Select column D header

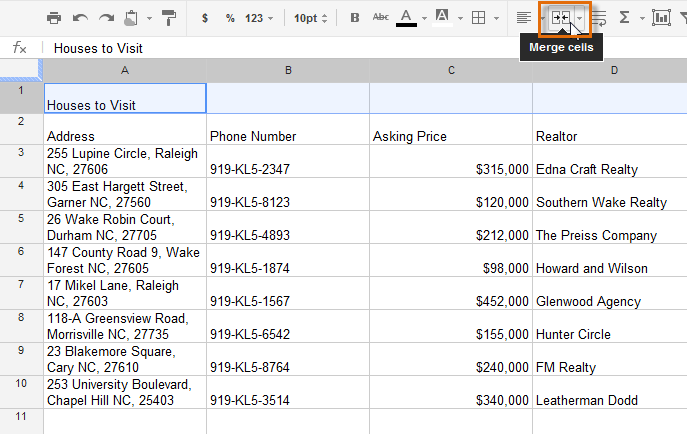coord(610,70)
